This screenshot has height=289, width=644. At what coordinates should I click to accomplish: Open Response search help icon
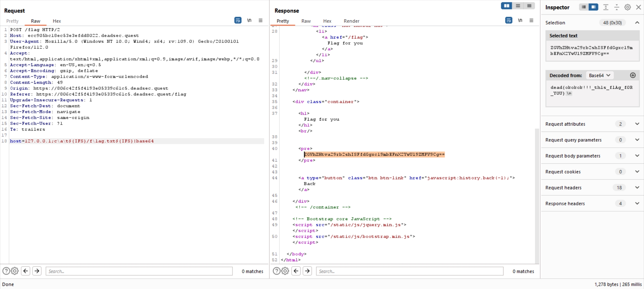click(x=276, y=271)
